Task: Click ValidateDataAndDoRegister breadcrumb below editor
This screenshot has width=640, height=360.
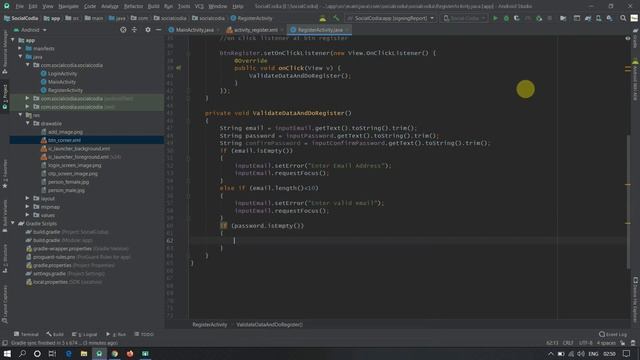Action: pyautogui.click(x=269, y=325)
